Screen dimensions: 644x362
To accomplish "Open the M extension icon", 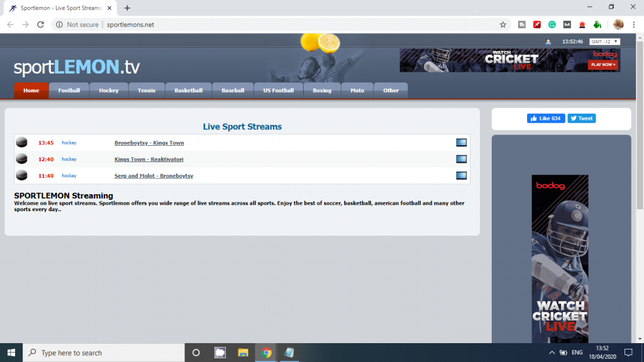I will (567, 25).
